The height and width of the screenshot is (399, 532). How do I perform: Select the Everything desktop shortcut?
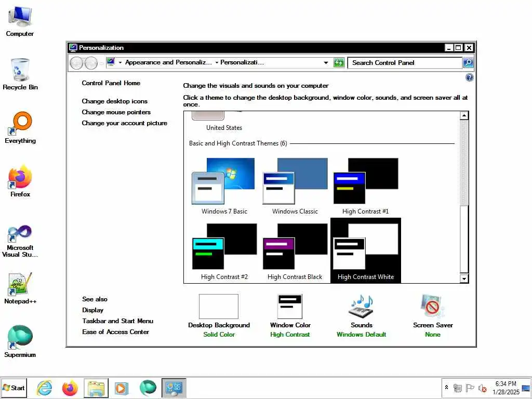pos(20,128)
